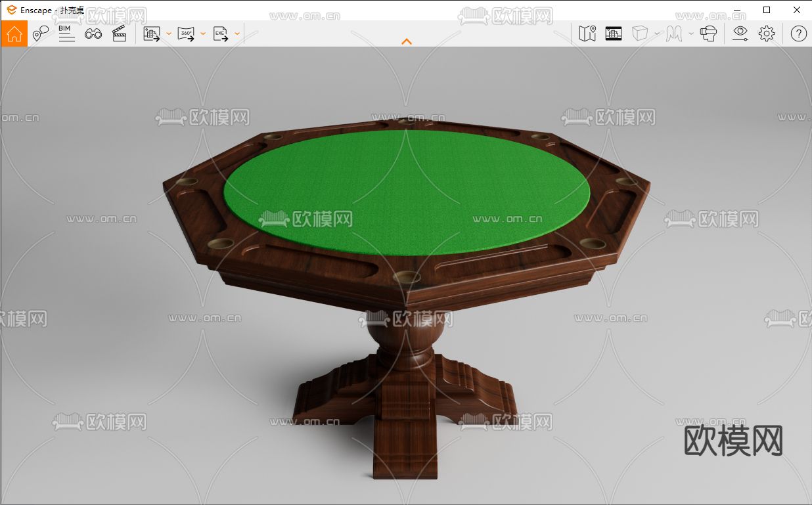Select the BIM information icon
This screenshot has height=505, width=812.
coord(64,33)
